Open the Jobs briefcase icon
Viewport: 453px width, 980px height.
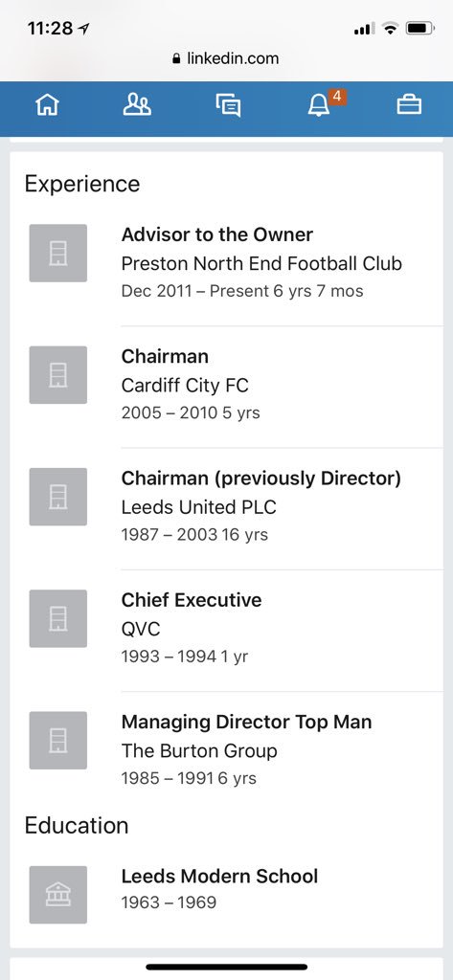[x=409, y=104]
